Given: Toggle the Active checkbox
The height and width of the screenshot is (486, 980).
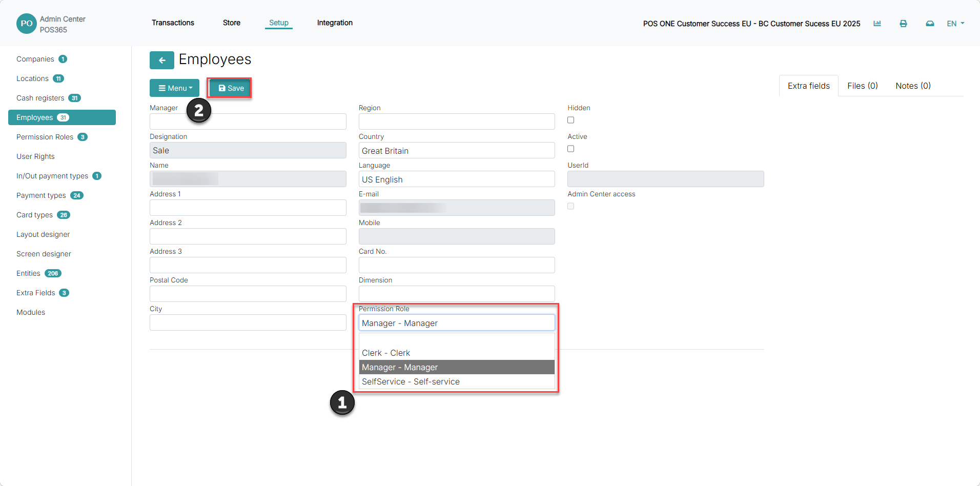Looking at the screenshot, I should (x=570, y=149).
